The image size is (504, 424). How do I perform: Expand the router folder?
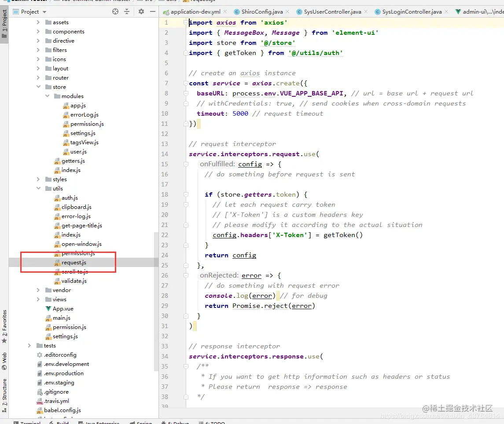(x=38, y=78)
